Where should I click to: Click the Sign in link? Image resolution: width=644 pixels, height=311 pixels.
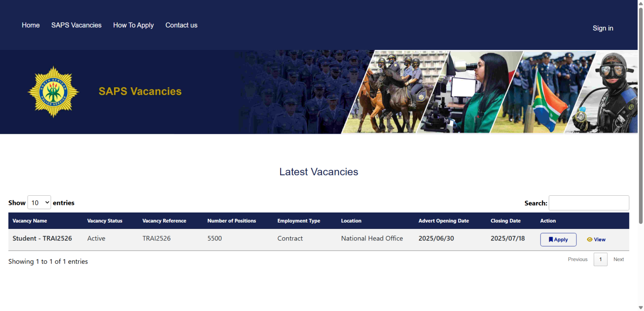[602, 28]
